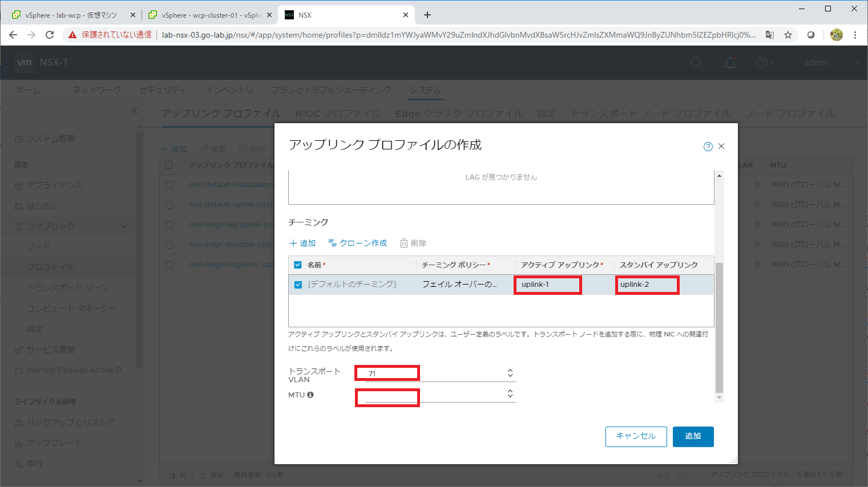Check the nsx-edge-multiple-vtep row checkbox

(x=169, y=245)
